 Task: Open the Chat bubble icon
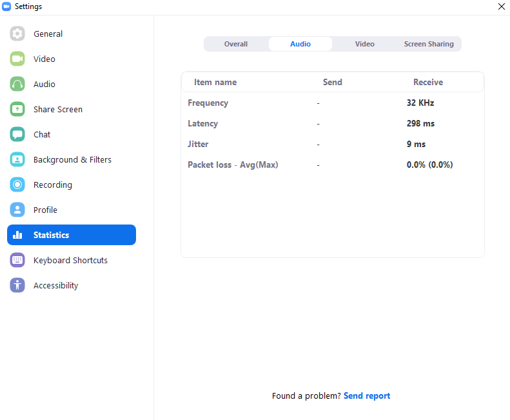click(x=17, y=134)
